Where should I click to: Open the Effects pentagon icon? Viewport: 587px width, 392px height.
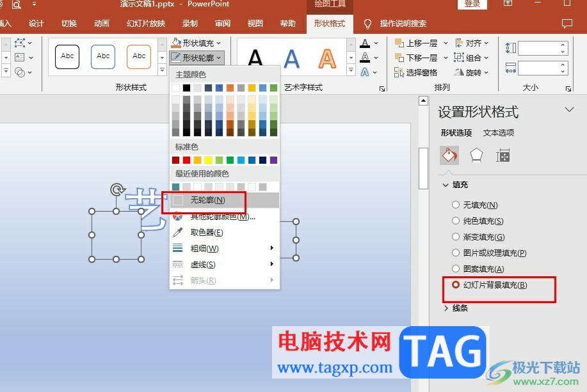tap(476, 155)
